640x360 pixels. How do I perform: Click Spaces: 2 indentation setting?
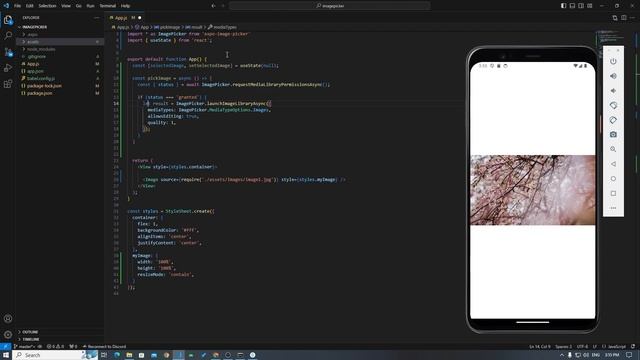point(564,347)
